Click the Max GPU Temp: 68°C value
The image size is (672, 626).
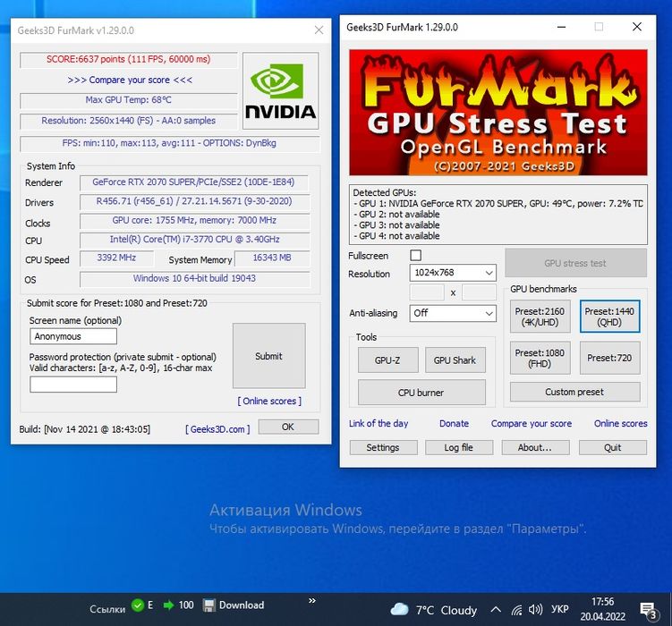pyautogui.click(x=129, y=100)
